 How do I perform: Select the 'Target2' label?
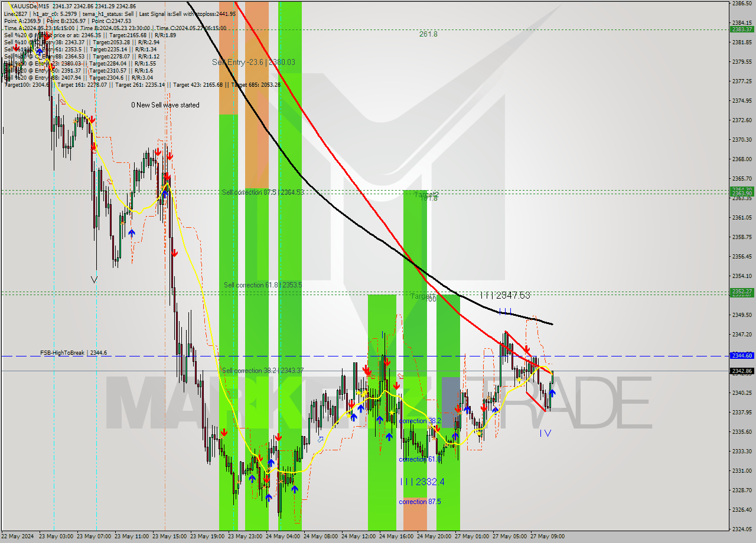pos(426,194)
